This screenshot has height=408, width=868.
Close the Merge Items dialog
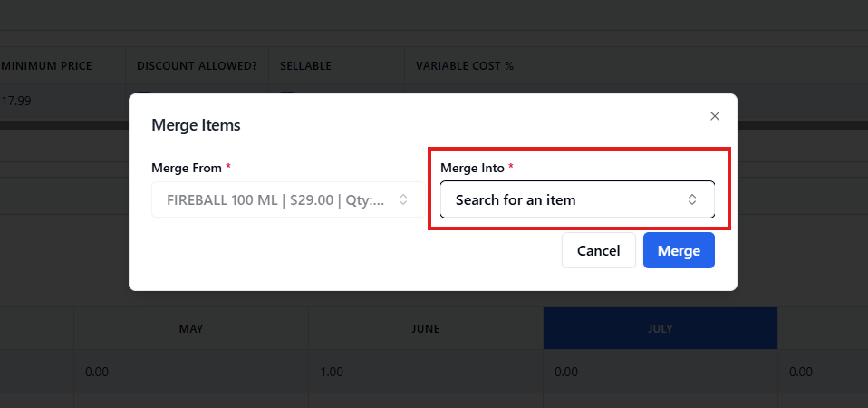coord(715,116)
